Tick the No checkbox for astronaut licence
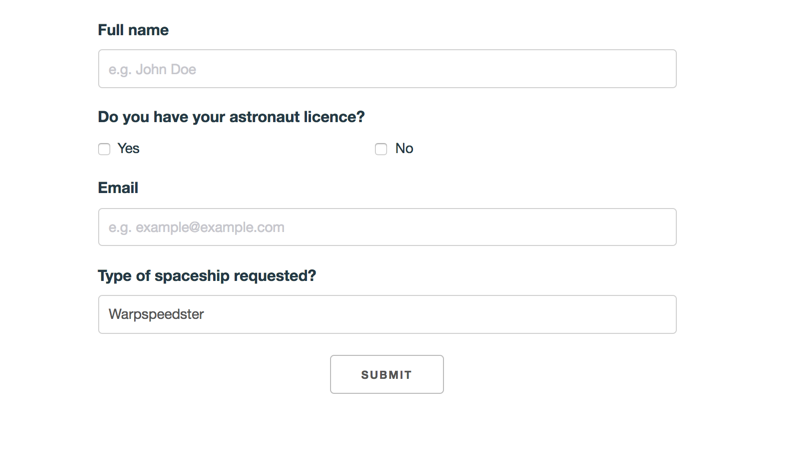This screenshot has height=473, width=800. [381, 149]
